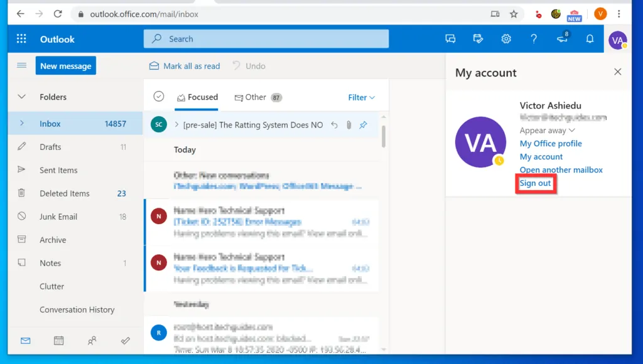
Task: Click the Search box
Action: click(266, 38)
